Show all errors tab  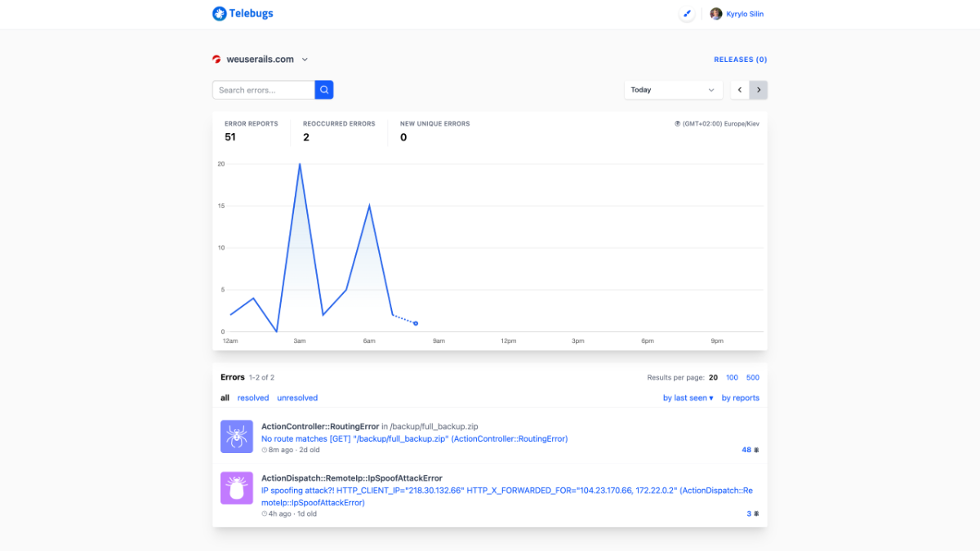225,398
